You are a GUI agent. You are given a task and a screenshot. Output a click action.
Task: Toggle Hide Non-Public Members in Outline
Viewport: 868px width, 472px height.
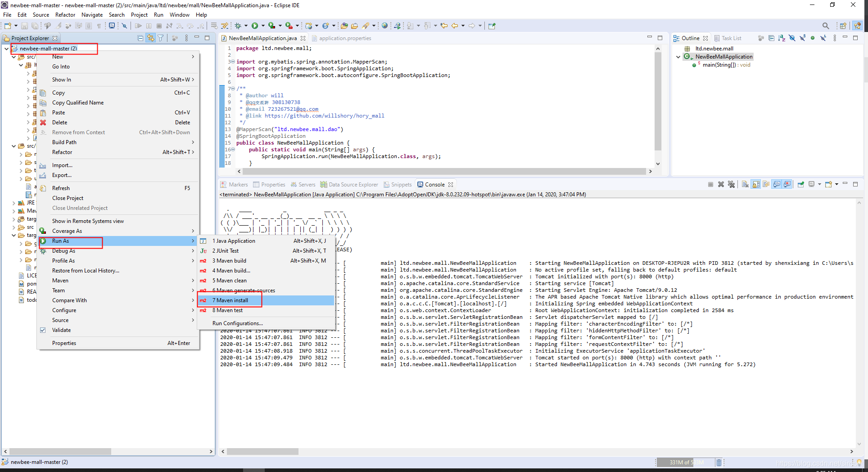[813, 38]
